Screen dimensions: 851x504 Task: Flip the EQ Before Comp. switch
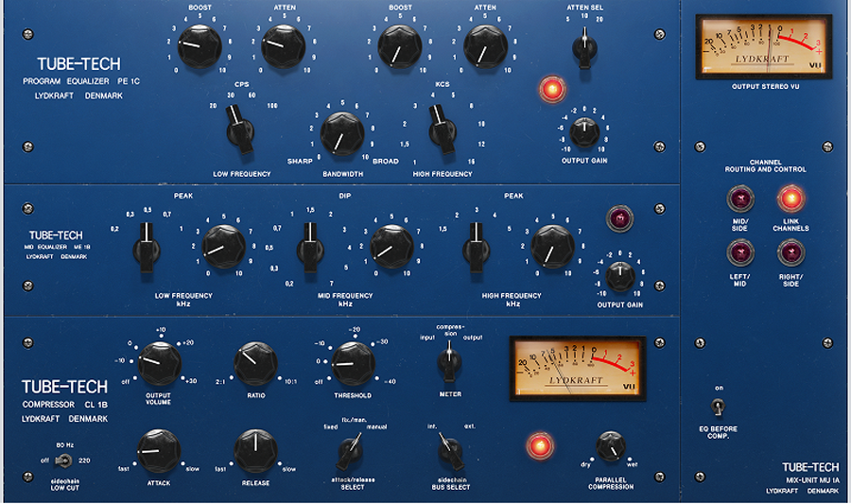tap(718, 407)
